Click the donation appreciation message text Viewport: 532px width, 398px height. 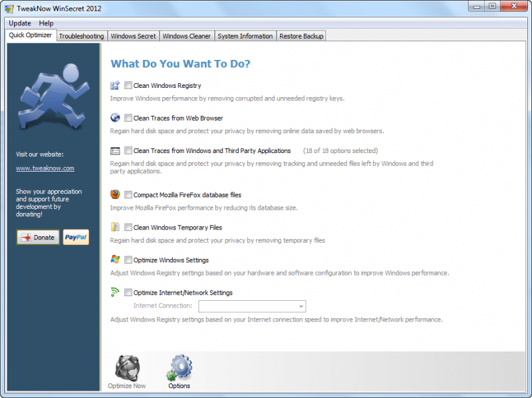click(x=49, y=203)
